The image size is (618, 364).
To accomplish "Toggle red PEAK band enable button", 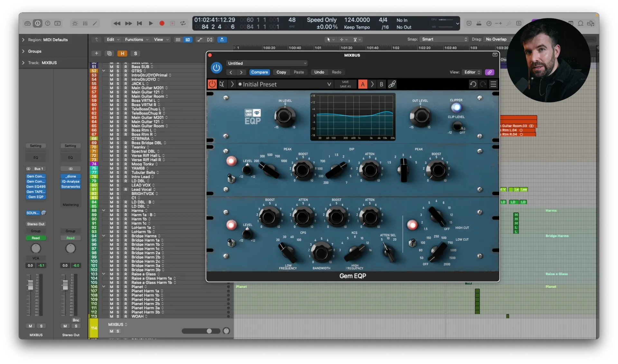I will pyautogui.click(x=231, y=161).
